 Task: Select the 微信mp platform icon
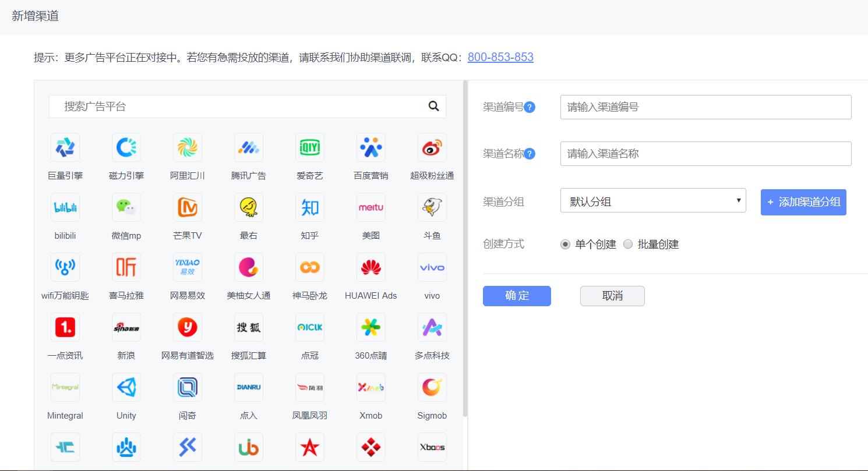click(x=126, y=207)
